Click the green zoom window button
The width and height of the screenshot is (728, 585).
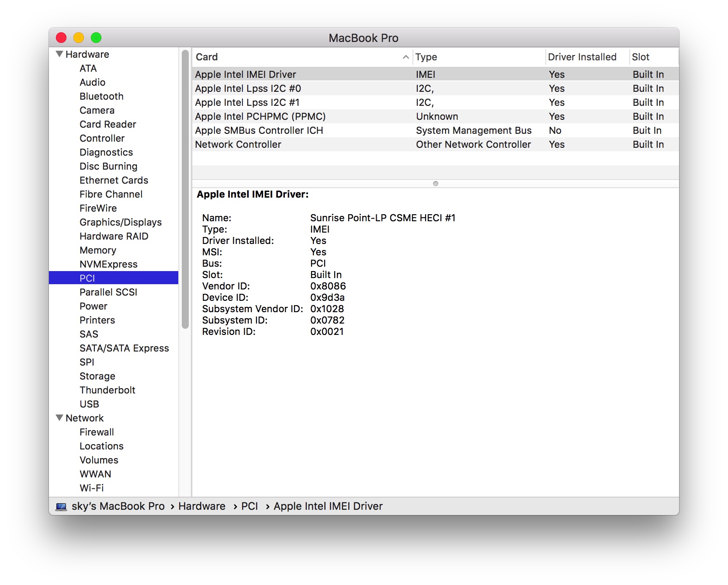(96, 38)
